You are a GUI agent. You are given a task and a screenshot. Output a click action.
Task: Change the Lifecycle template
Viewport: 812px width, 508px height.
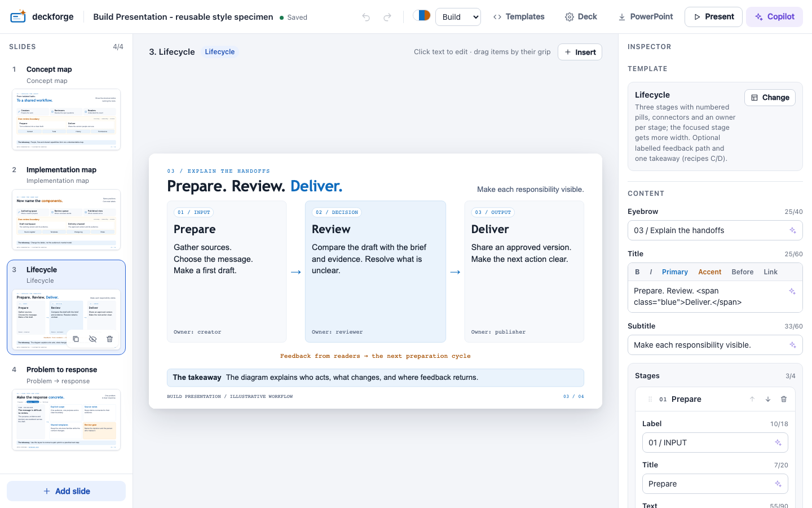coord(770,98)
